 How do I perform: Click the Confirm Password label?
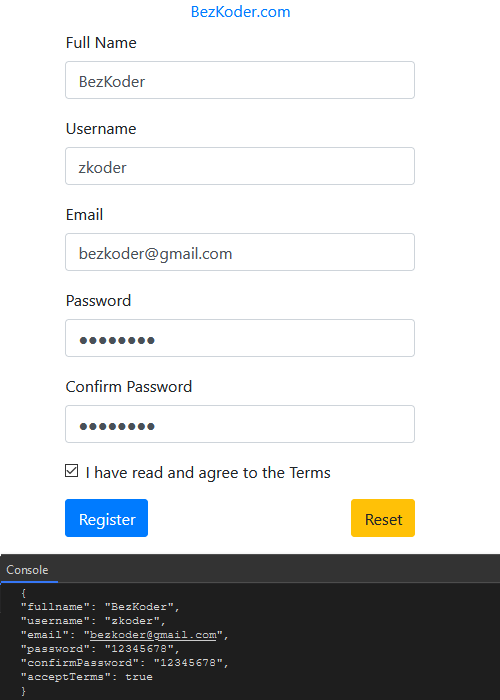pos(129,387)
